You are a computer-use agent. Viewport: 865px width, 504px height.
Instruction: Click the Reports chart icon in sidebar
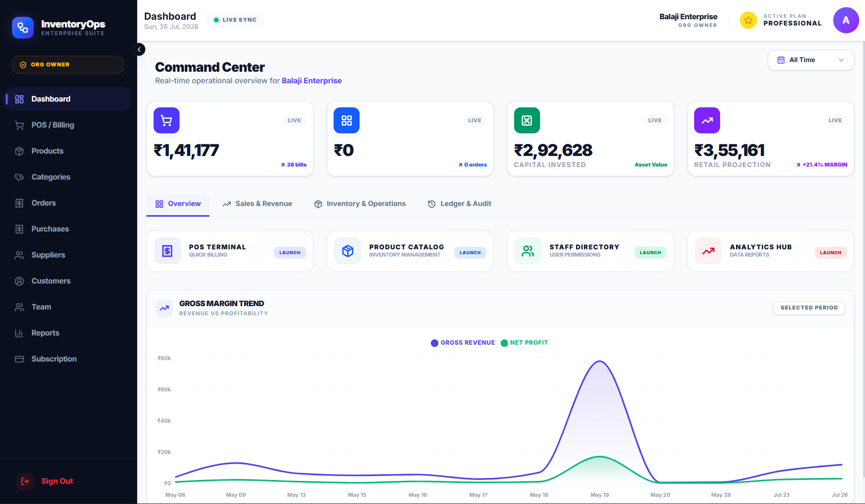(19, 333)
